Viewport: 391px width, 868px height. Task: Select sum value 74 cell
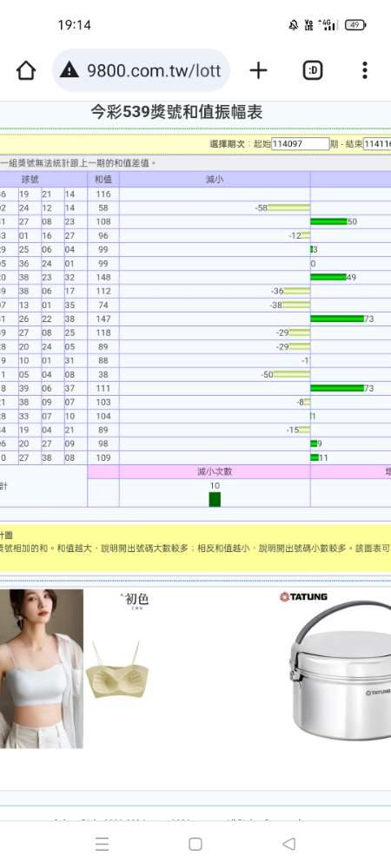click(x=103, y=305)
